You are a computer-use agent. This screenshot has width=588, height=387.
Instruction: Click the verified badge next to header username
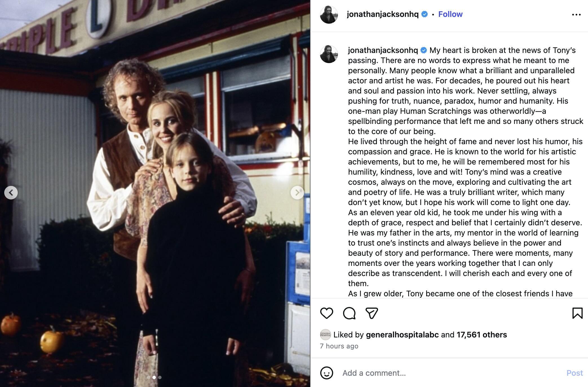(x=425, y=14)
